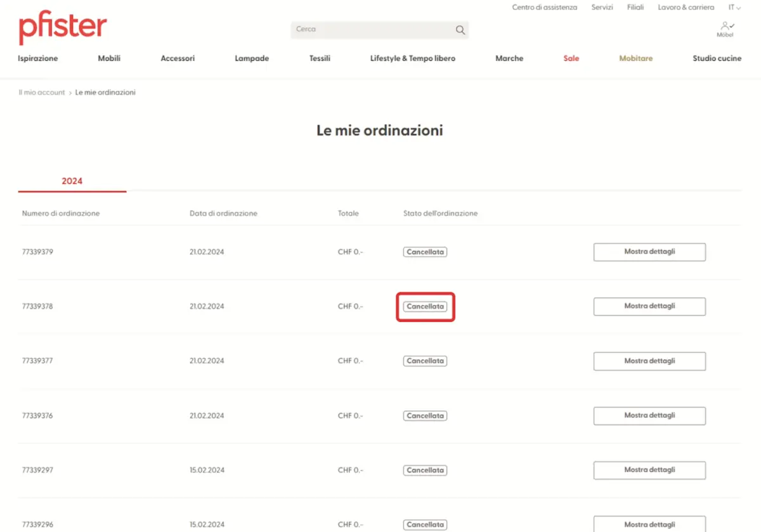Screen dimensions: 761x532
Task: Expand the IT language dropdown
Action: coord(734,8)
